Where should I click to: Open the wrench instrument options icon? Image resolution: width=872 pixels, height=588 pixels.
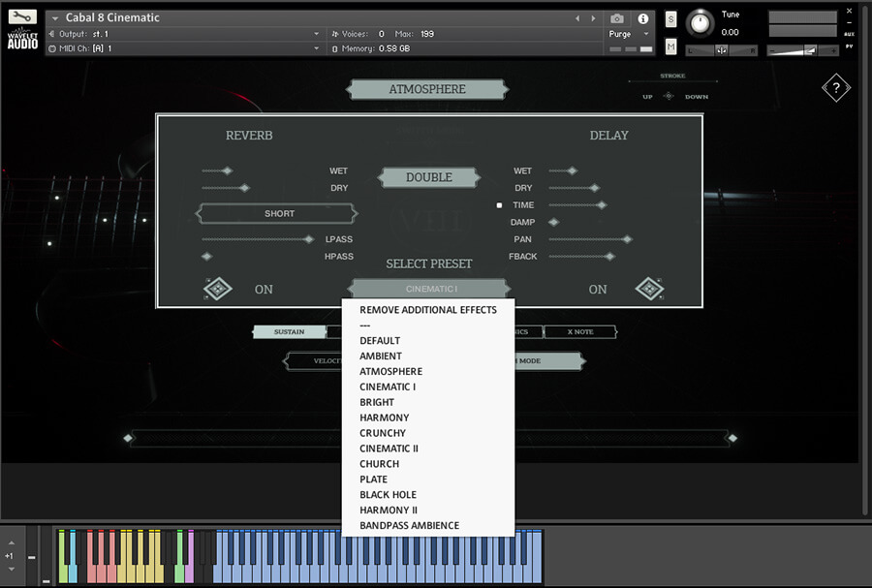click(x=22, y=16)
